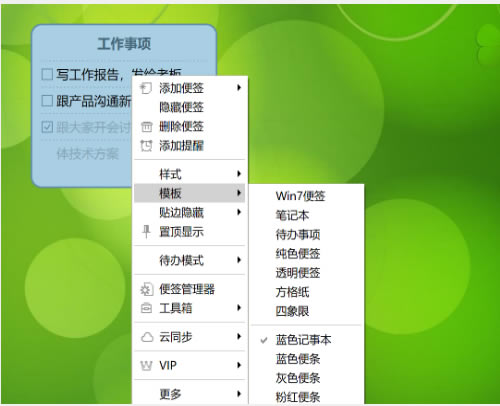Expand the 待办模式 submenu arrow
This screenshot has height=406, width=500.
click(239, 260)
